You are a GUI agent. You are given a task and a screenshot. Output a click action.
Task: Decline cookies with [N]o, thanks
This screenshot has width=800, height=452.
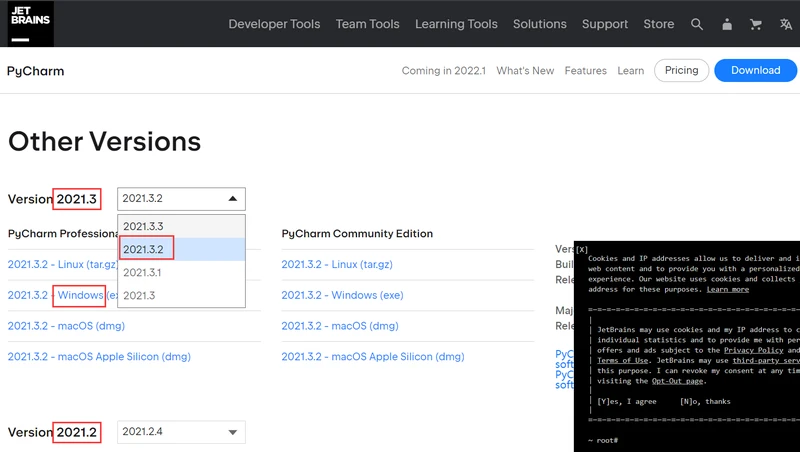705,401
